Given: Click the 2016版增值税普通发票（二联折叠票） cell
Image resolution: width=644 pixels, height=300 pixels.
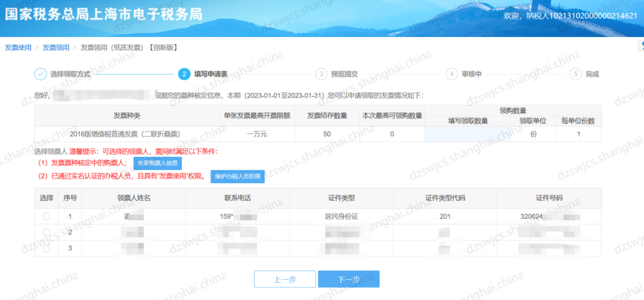Looking at the screenshot, I should click(126, 134).
